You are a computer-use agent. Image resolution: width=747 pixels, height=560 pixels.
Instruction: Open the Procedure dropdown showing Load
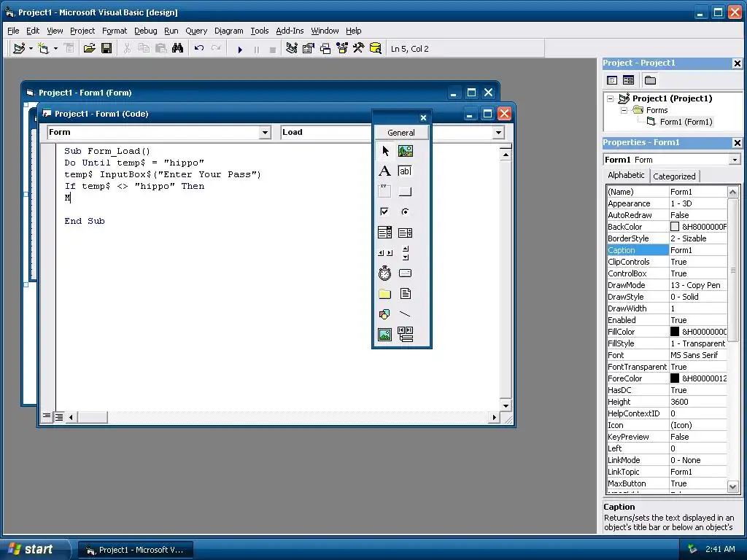click(498, 133)
